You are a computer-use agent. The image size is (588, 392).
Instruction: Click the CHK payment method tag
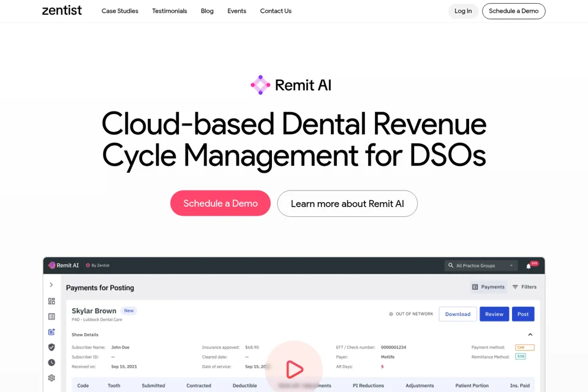click(525, 347)
